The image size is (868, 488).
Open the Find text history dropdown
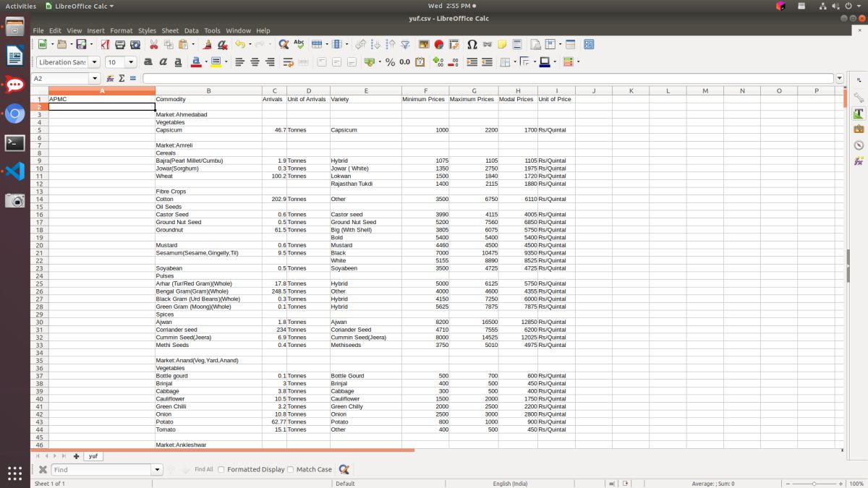(x=157, y=470)
